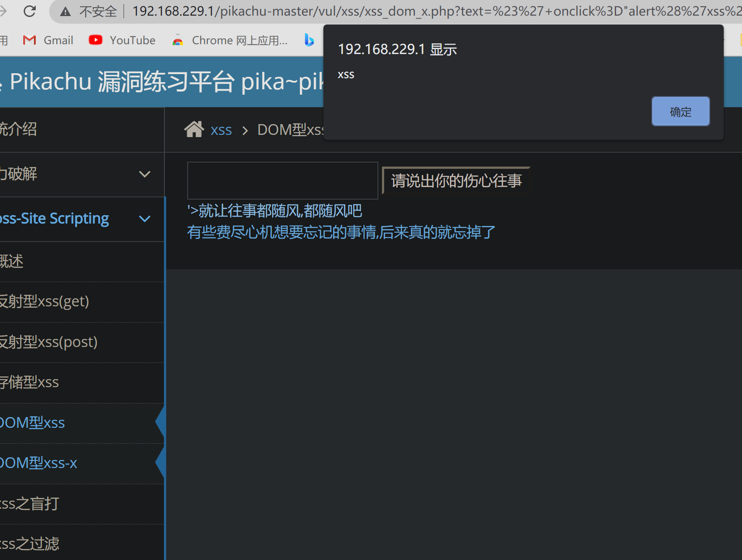Click the Bing icon in bookmarks bar

(x=309, y=40)
